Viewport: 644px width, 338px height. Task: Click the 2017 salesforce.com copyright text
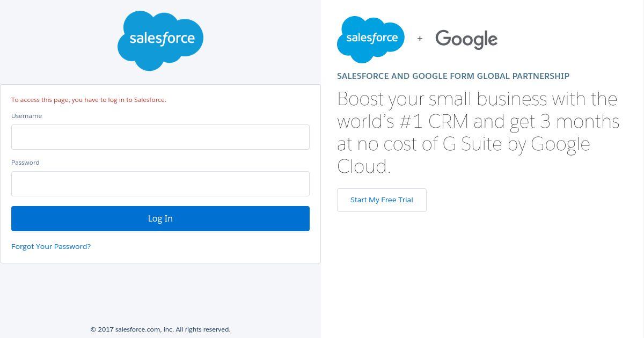[x=160, y=329]
